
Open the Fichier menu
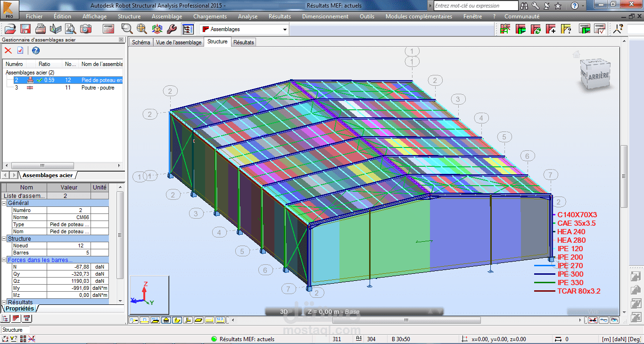[34, 16]
